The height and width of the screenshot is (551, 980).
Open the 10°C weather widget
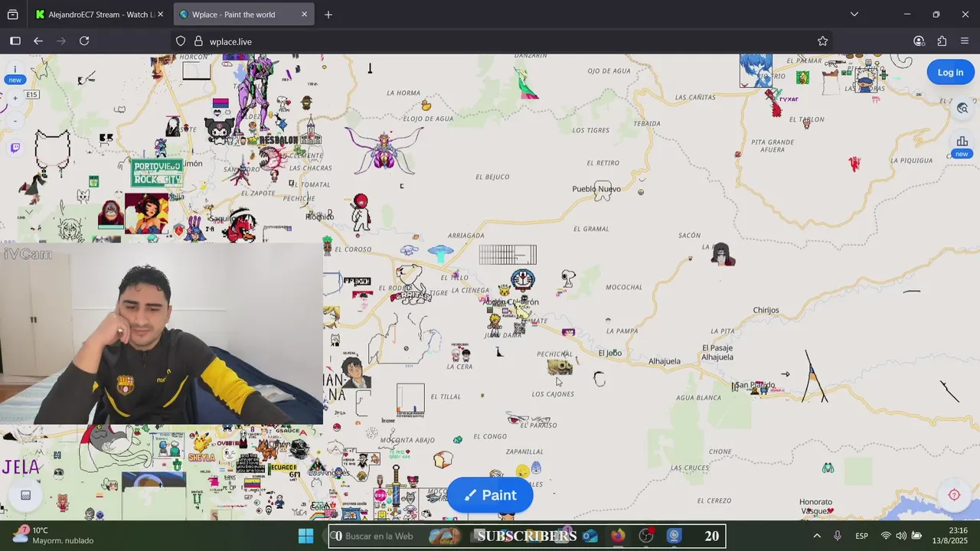[x=54, y=536]
